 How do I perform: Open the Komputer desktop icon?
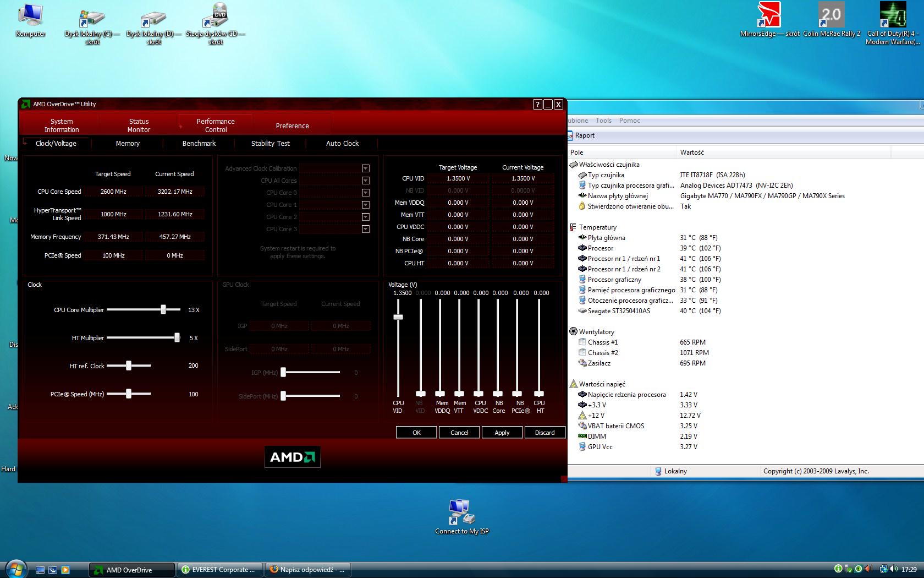30,19
